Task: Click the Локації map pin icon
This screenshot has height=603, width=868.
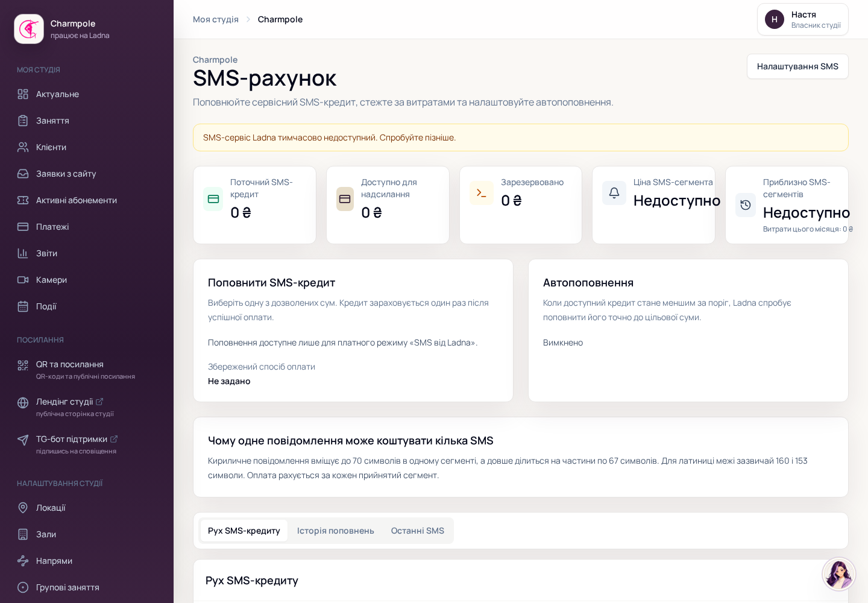Action: (23, 508)
